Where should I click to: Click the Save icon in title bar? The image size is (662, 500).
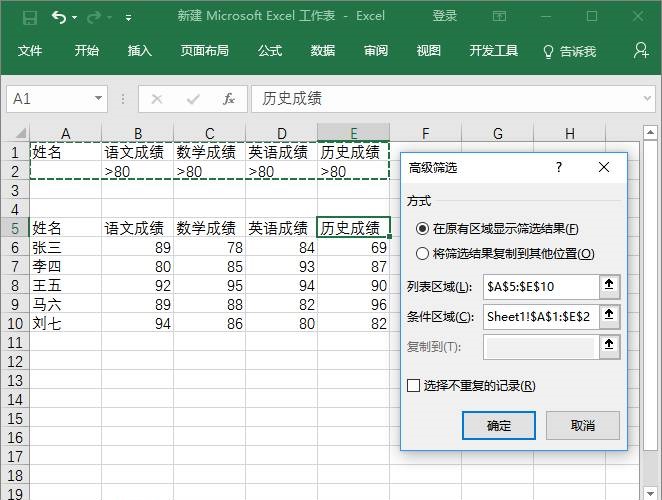(30, 17)
